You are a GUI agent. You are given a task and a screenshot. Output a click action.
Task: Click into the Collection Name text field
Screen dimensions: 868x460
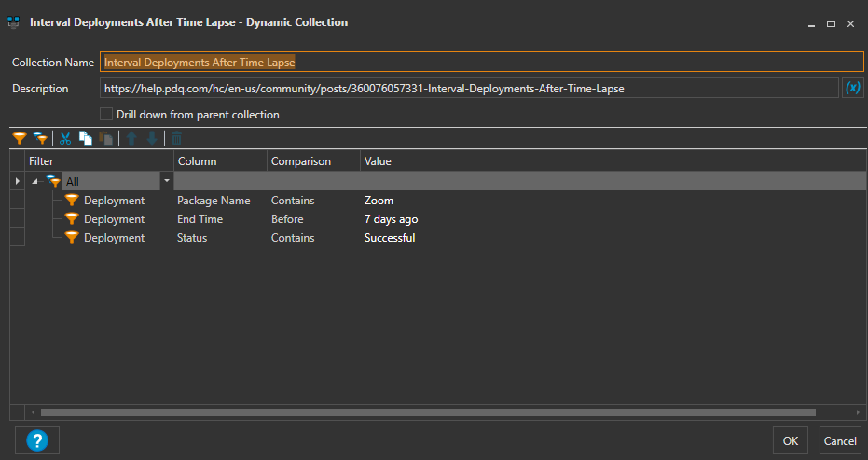481,63
